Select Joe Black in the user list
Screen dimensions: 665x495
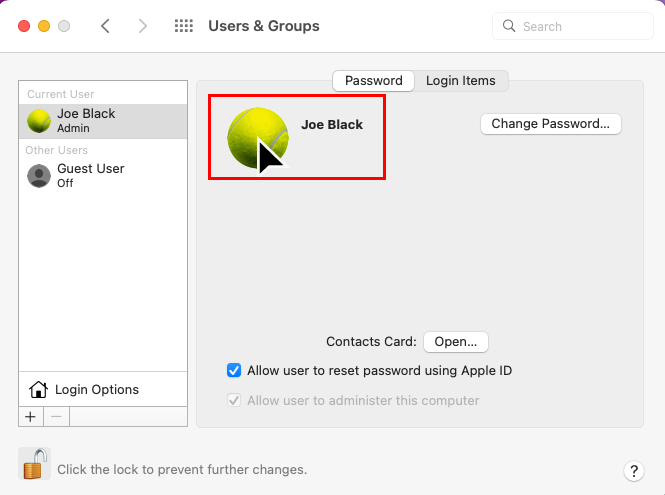[x=86, y=121]
